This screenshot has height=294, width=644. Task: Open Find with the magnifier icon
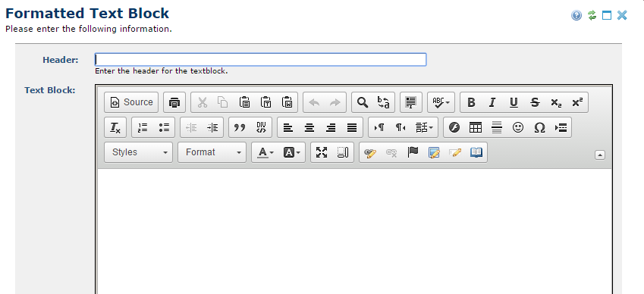363,102
